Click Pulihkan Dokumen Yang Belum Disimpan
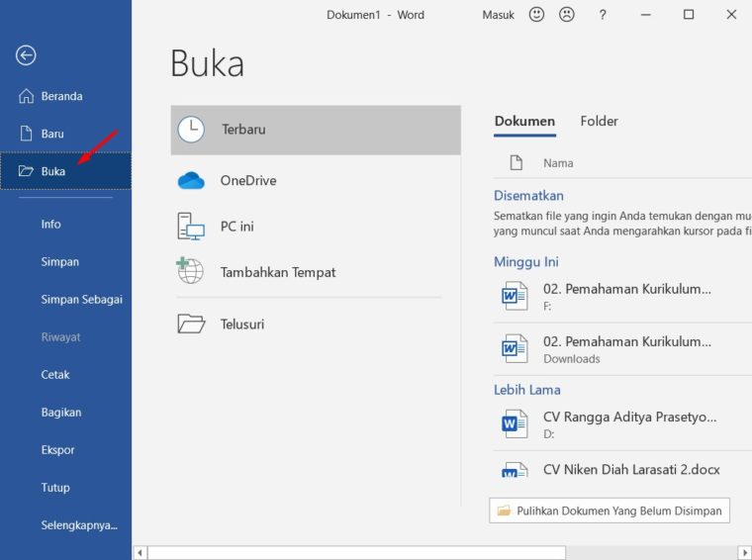 coord(610,511)
